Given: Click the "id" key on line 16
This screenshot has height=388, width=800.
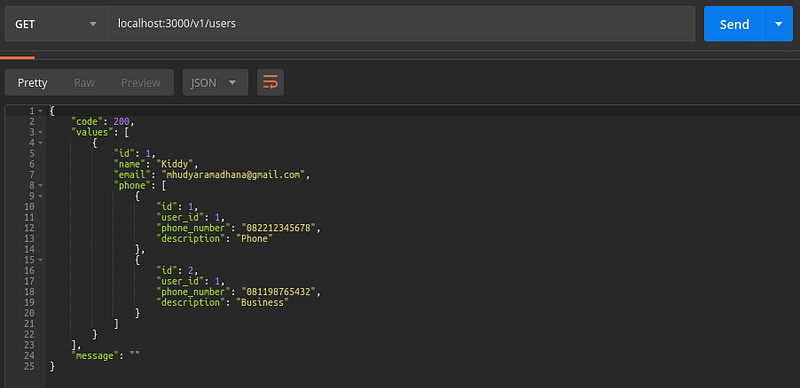Looking at the screenshot, I should (x=167, y=271).
